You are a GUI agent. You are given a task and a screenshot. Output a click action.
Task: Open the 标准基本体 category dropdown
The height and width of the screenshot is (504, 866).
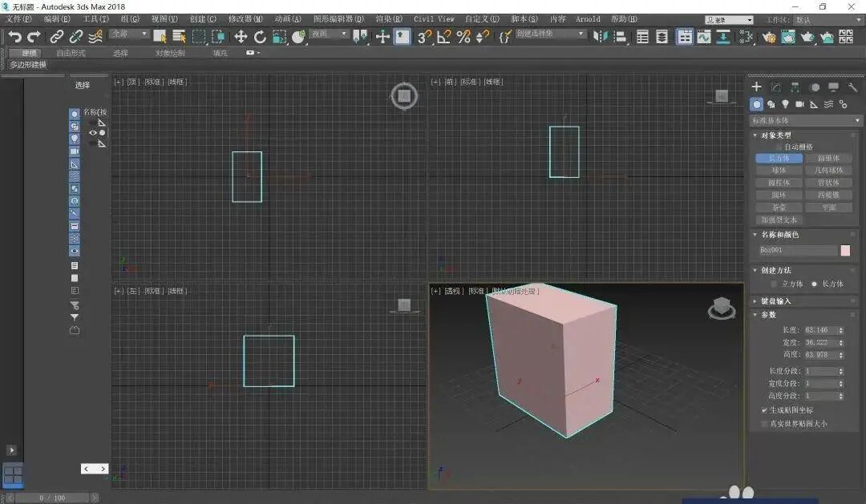[806, 120]
